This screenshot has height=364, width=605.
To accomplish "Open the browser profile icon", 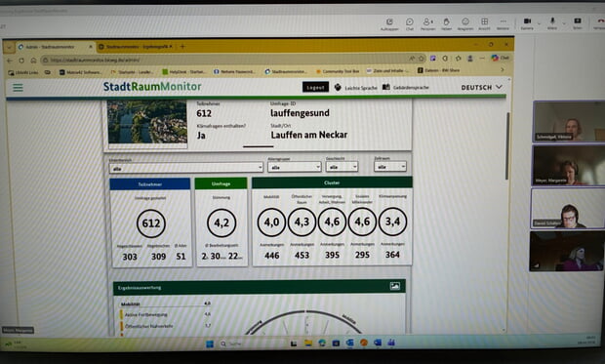I will pyautogui.click(x=470, y=59).
